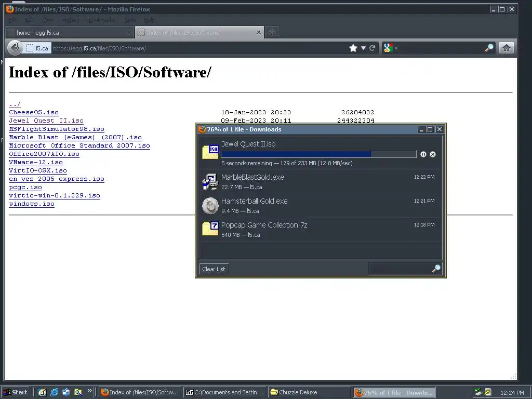The width and height of the screenshot is (532, 399).
Task: Select the Hamsterball Gold.exe download entry
Action: coord(321,206)
